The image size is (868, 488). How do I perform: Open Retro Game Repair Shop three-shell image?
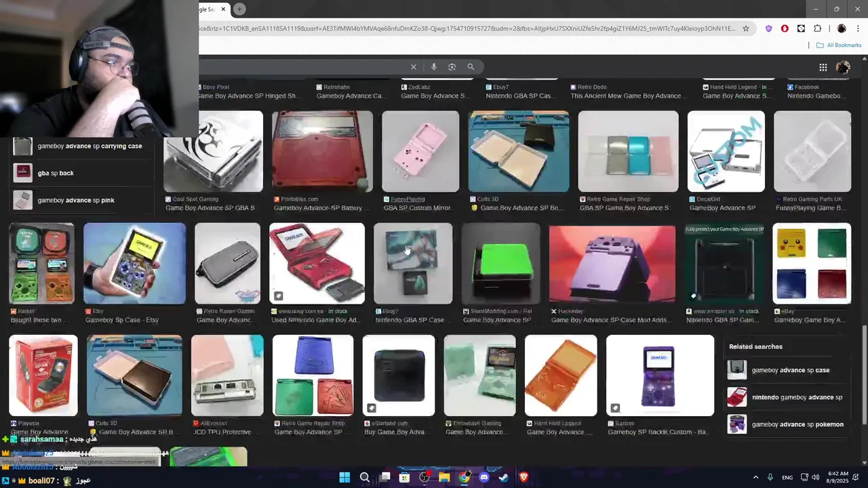[x=628, y=152]
